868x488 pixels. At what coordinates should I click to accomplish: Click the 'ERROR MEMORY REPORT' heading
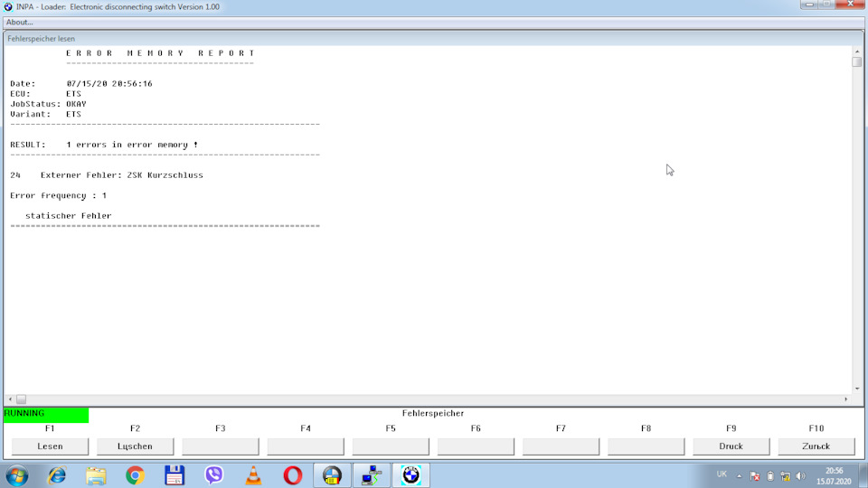161,53
